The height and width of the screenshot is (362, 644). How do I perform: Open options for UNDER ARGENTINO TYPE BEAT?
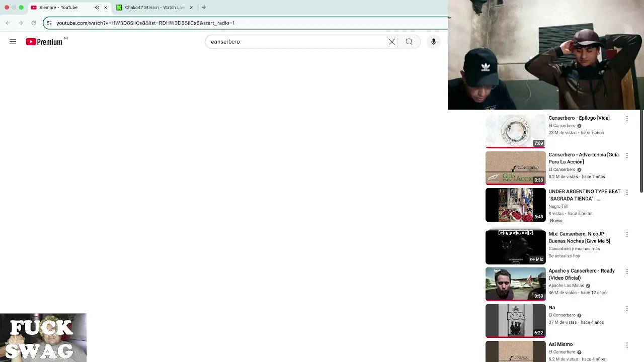click(x=627, y=192)
